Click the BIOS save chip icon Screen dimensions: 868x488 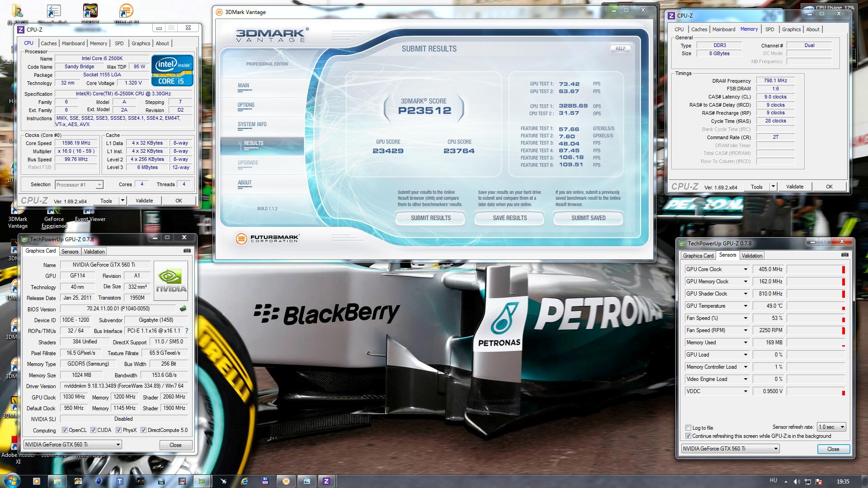183,309
